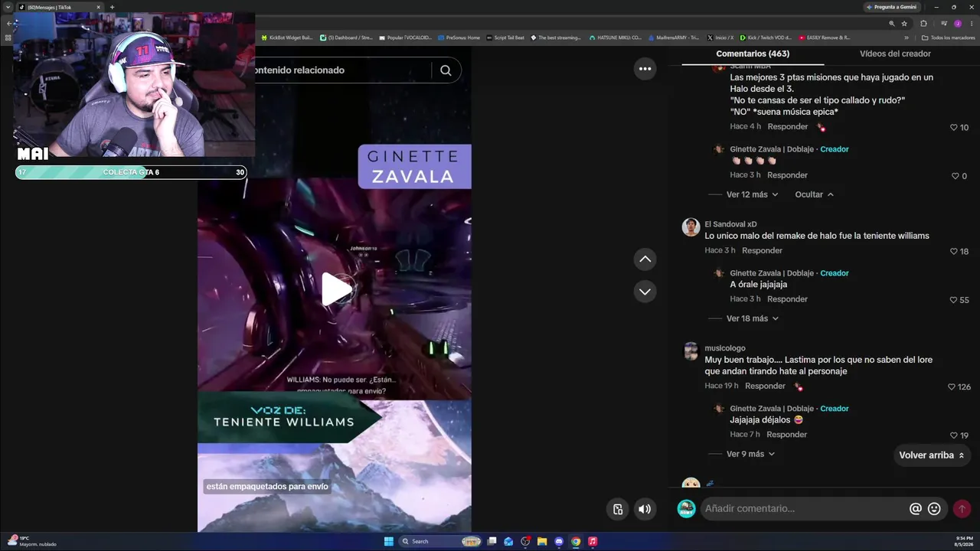Switch to the 'Comentarios (463)' tab

[753, 54]
